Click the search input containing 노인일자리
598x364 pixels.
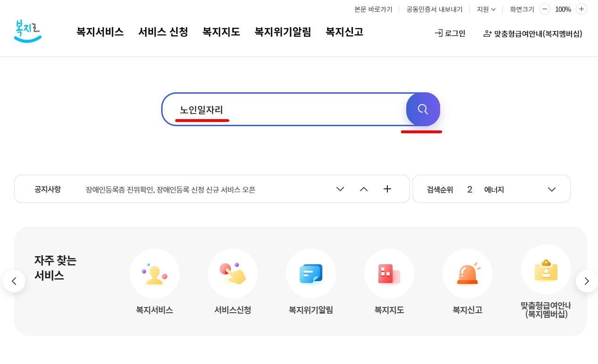[283, 109]
